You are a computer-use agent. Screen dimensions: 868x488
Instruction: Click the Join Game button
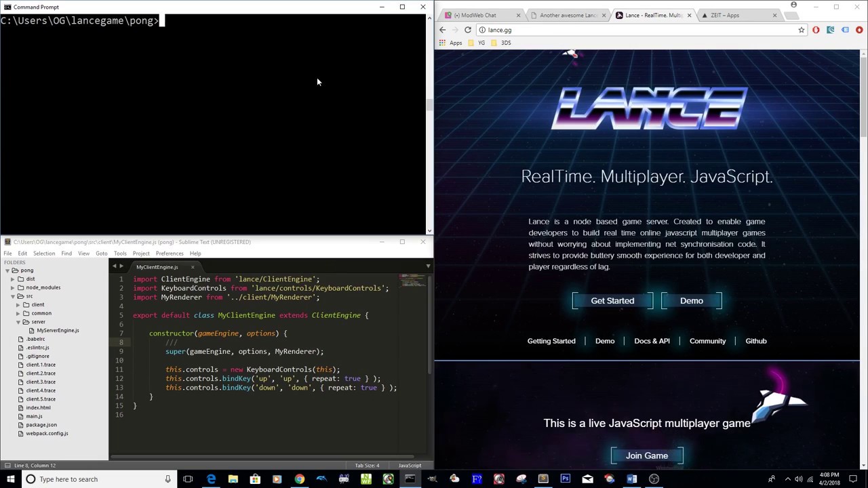(647, 455)
